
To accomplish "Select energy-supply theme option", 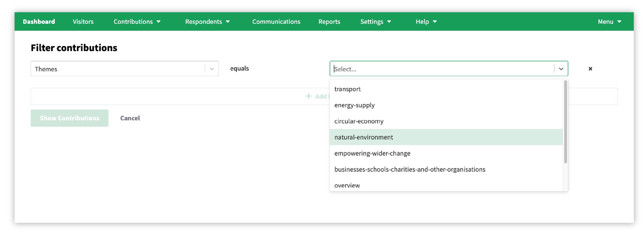I will click(x=446, y=105).
